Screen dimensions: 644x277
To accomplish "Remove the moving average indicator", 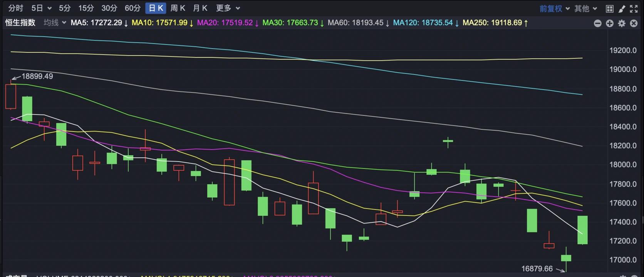I will click(634, 23).
